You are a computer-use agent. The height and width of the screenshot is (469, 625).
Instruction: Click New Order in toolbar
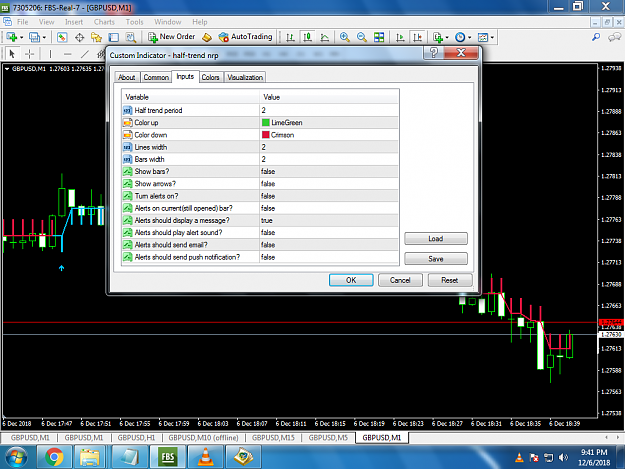pos(171,37)
